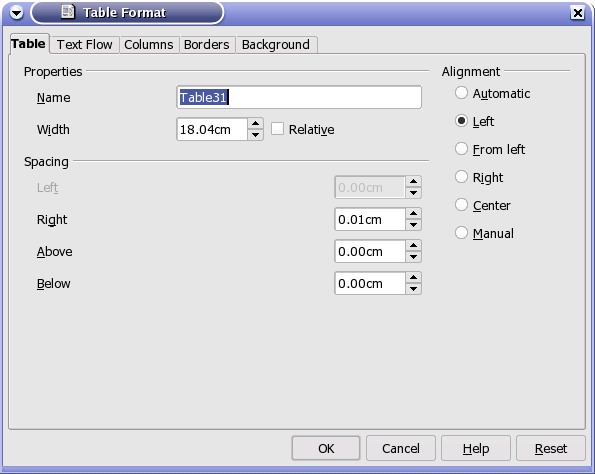Open the window menu arrow icon

pos(16,13)
